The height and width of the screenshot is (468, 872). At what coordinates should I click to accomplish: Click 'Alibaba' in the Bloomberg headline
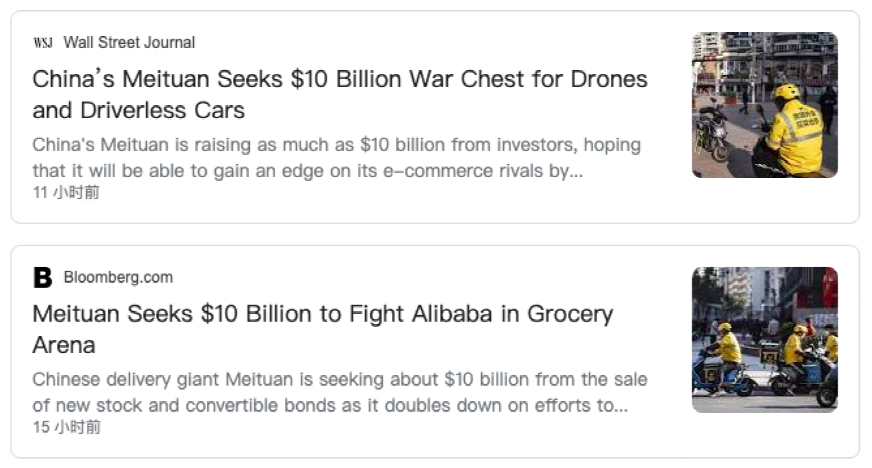(452, 313)
